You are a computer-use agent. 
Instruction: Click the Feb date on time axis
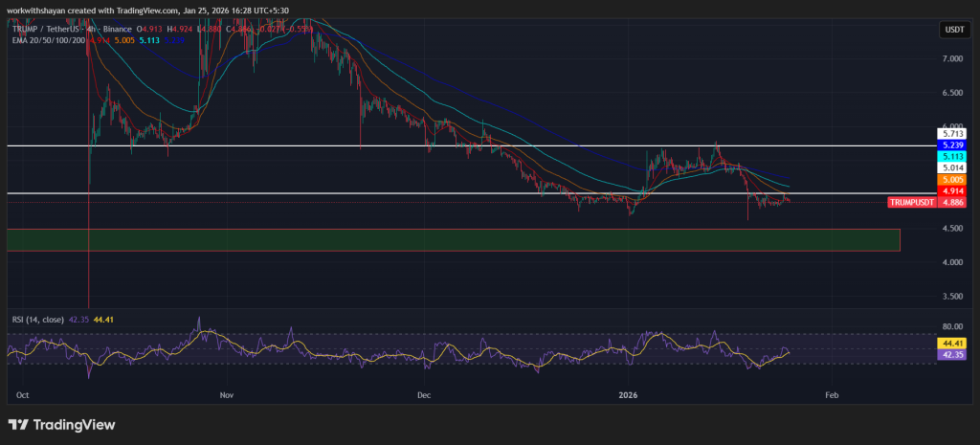[832, 394]
